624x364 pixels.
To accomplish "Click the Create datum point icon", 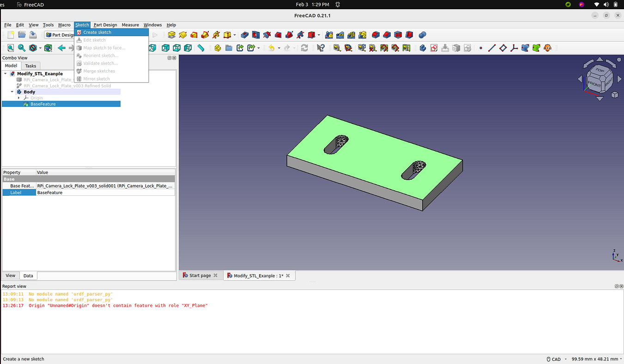I will pos(481,48).
